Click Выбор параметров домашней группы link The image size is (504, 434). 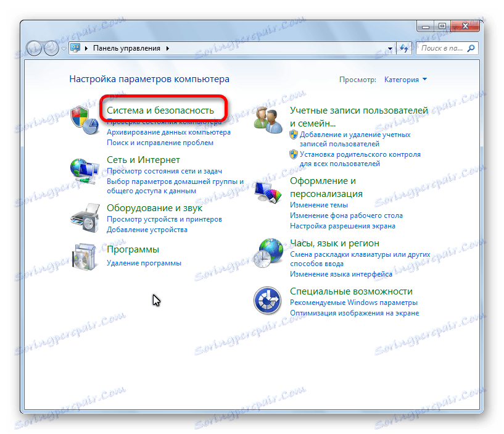175,186
